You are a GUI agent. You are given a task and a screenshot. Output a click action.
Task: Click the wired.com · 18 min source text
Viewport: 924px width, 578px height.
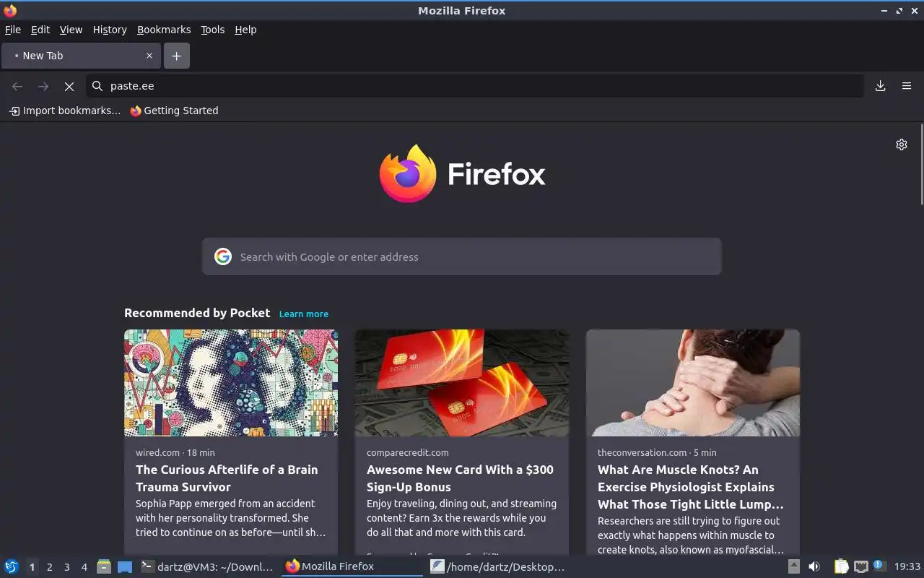point(175,452)
